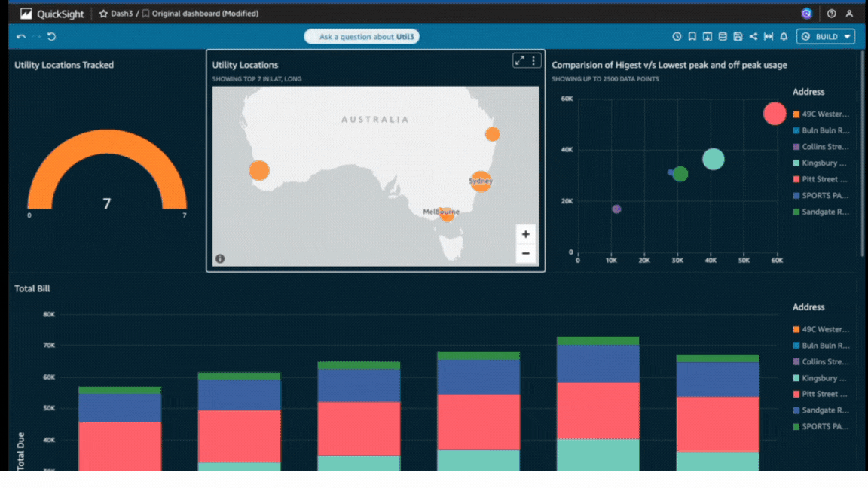Toggle 49C Wester in the Total Bill legend
Screen dimensions: 868x488
tap(822, 329)
